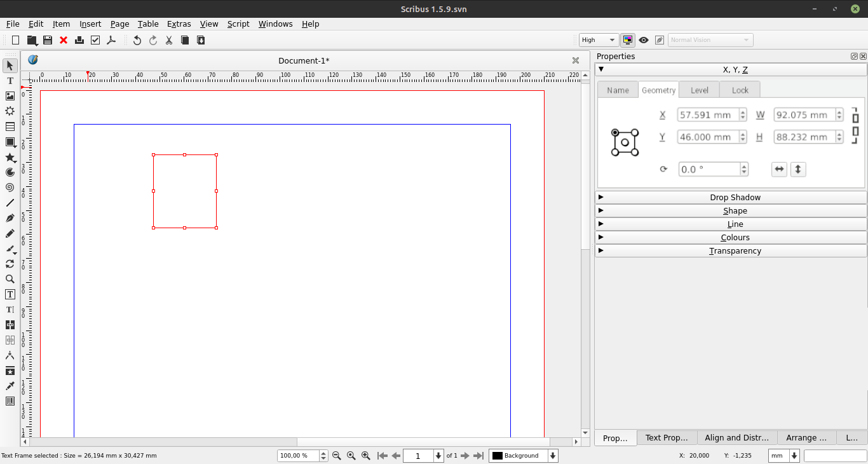868x464 pixels.
Task: Open the Preflight Verifier checkmark icon
Action: (95, 40)
